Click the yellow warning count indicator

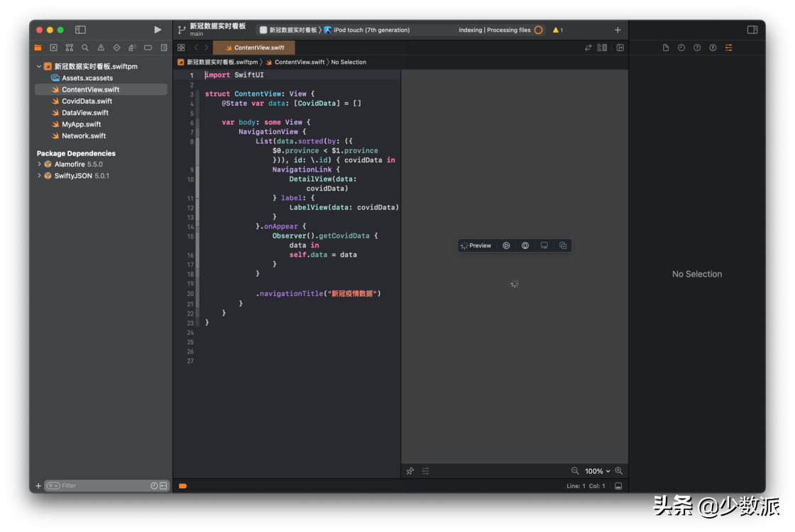point(558,30)
